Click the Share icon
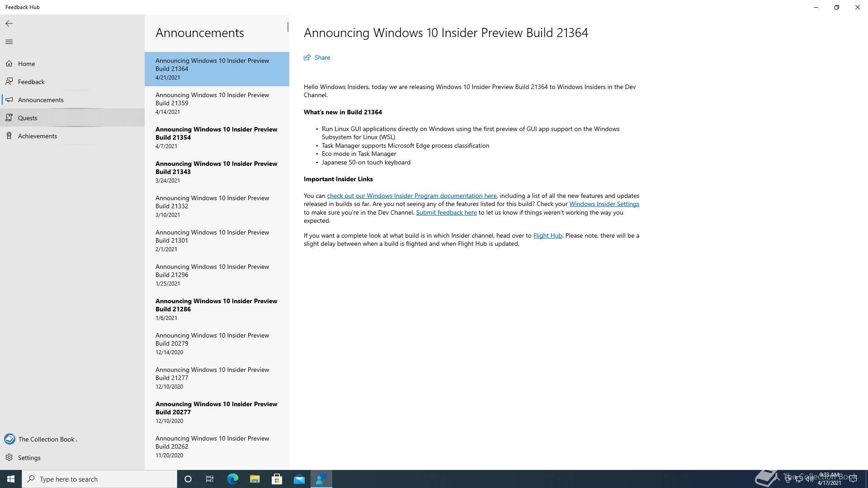868x488 pixels. (x=307, y=57)
